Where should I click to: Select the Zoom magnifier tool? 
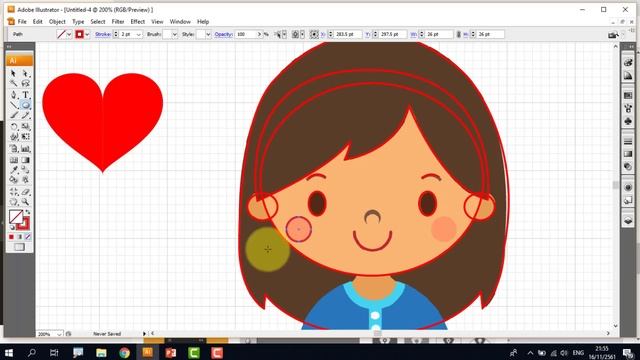(x=25, y=202)
